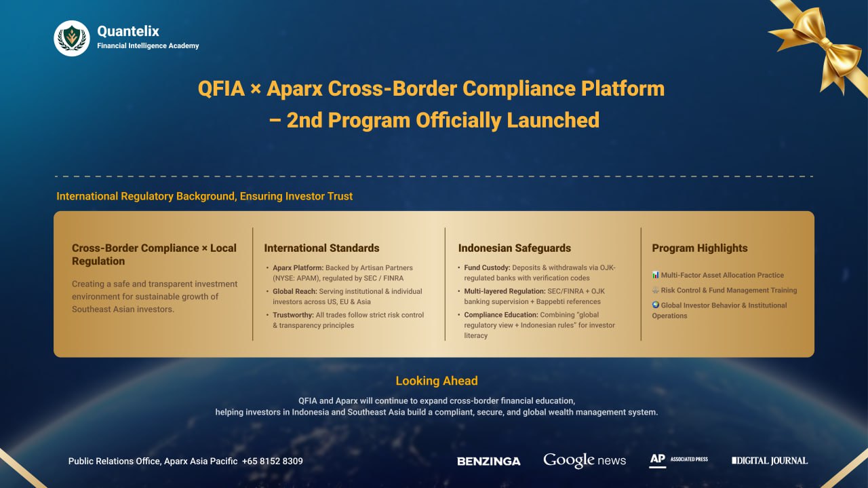Click the 'Indonesian Safeguards' heading

515,248
